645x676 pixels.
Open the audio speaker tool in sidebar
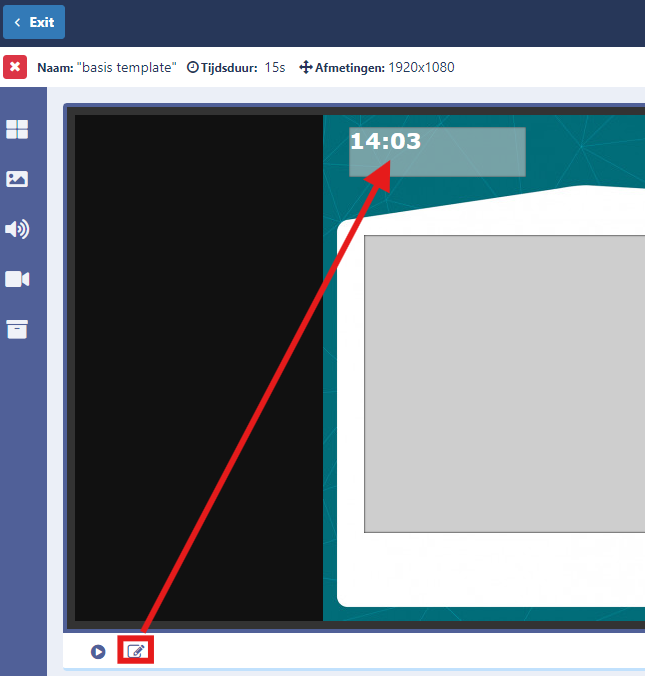[x=17, y=229]
